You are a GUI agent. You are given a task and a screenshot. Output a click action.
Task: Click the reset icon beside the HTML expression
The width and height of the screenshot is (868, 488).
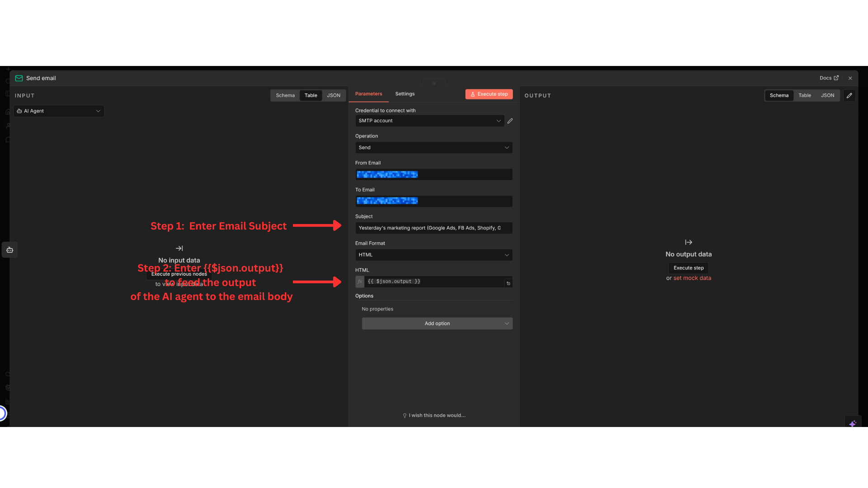point(508,282)
